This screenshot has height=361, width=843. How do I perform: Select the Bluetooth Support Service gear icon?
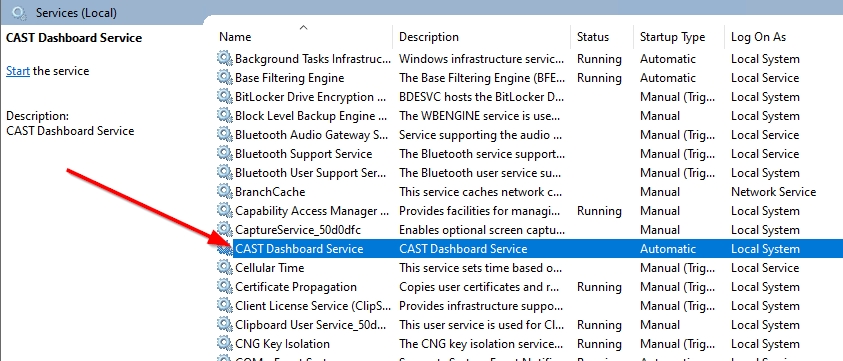click(x=225, y=154)
